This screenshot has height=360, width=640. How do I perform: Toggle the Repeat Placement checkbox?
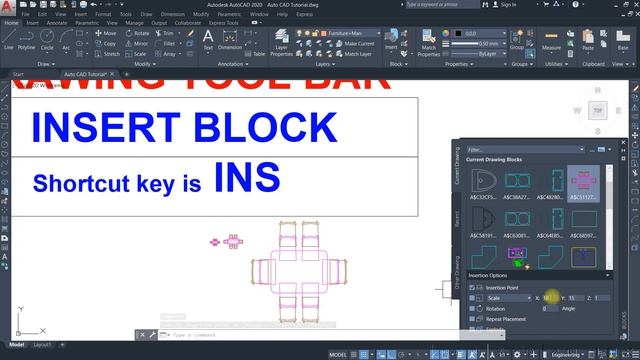click(472, 319)
